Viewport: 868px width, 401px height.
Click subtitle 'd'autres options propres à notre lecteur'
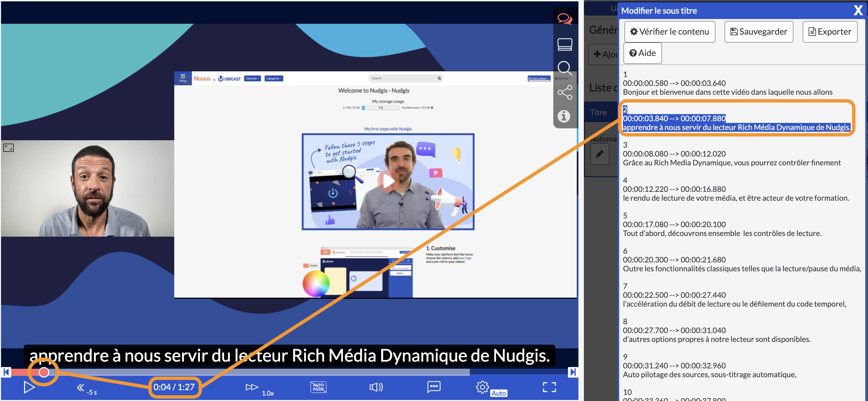click(x=717, y=339)
